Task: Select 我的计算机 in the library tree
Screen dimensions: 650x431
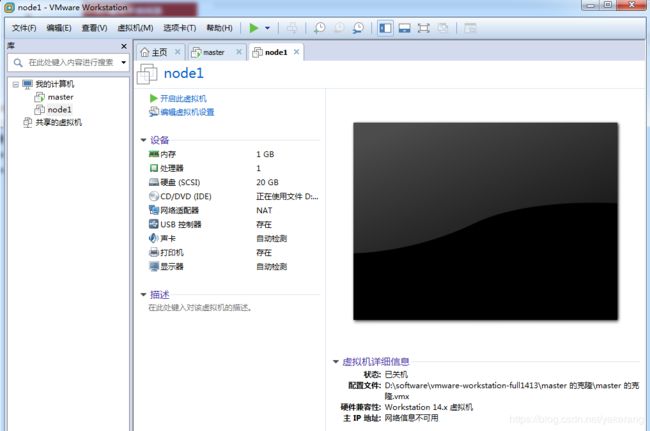Action: [x=54, y=84]
